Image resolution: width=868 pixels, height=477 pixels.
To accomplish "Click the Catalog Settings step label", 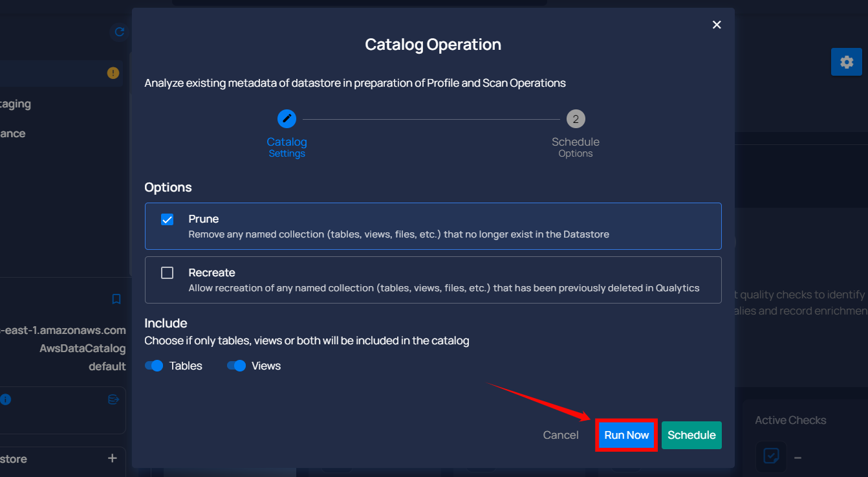I will coord(287,147).
